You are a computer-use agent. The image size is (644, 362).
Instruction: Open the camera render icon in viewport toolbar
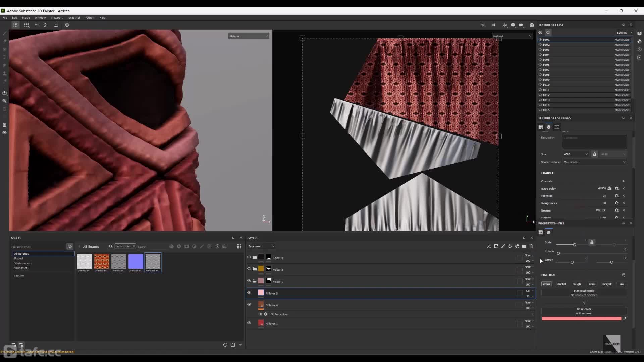[x=532, y=25]
